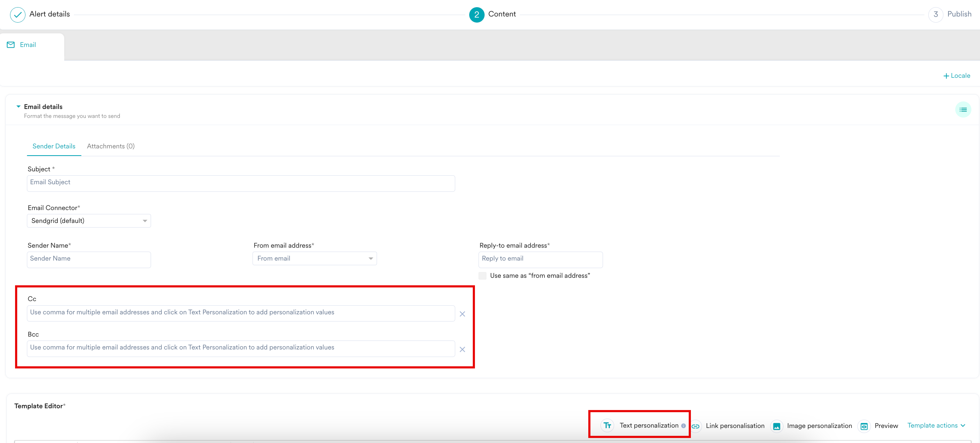Click the Link personalisation chain icon
Image resolution: width=980 pixels, height=443 pixels.
tap(696, 426)
